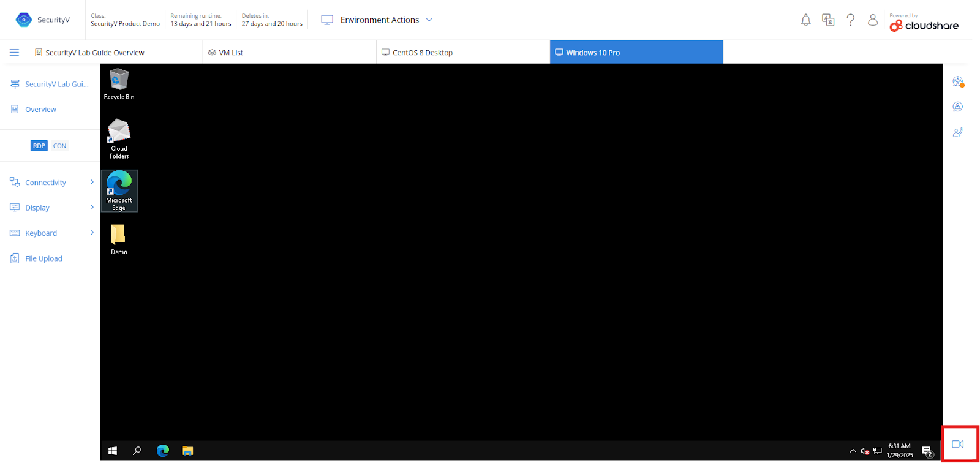Open the help question mark icon
The width and height of the screenshot is (980, 463).
pos(850,20)
